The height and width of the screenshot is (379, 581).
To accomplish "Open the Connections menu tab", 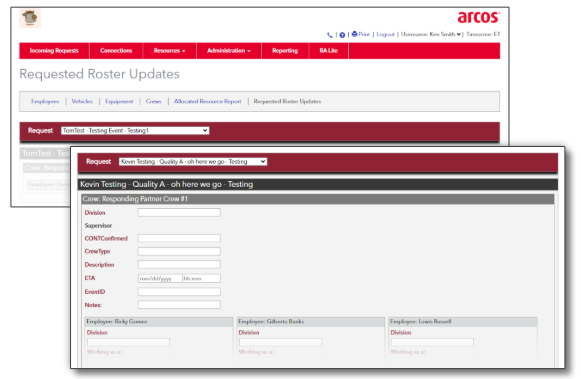I will point(116,51).
